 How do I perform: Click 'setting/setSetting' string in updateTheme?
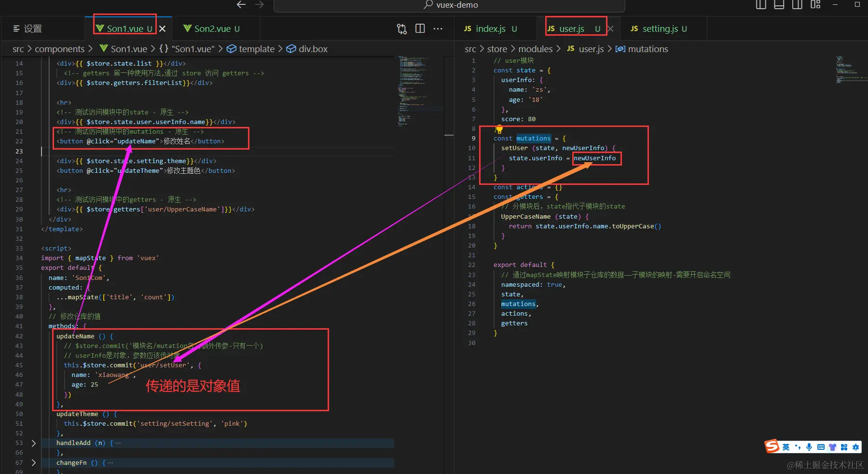pyautogui.click(x=175, y=423)
